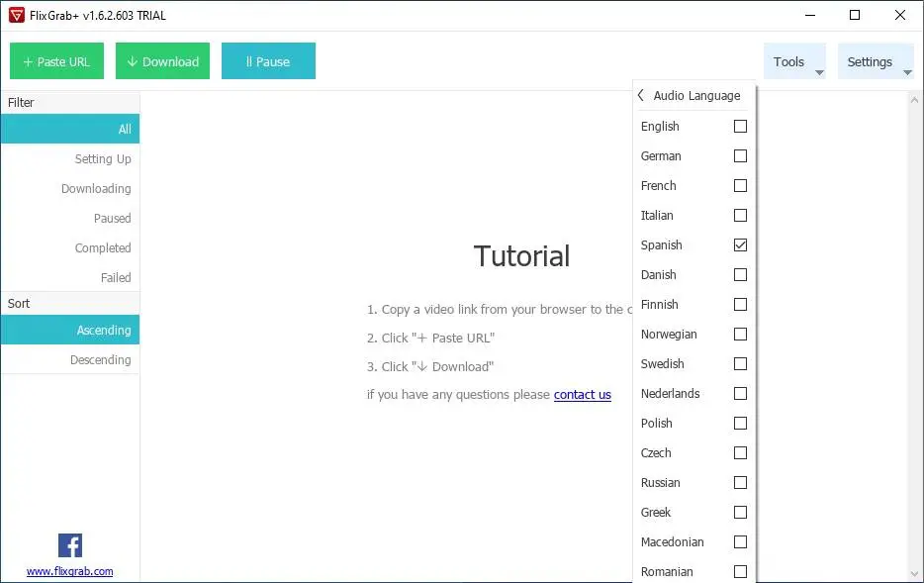Viewport: 924px width, 583px height.
Task: Enable the Danish audio language checkbox
Action: [740, 275]
